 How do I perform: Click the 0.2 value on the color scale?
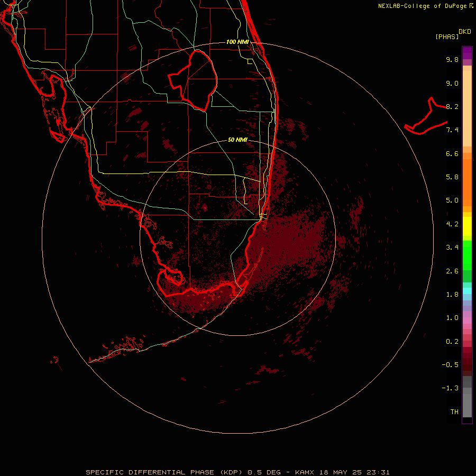tap(452, 342)
